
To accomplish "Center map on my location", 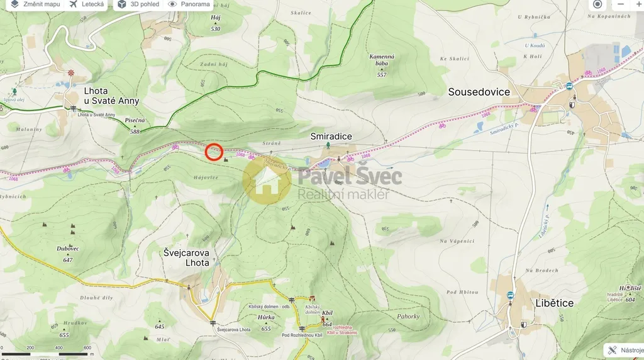I will 597,4.
